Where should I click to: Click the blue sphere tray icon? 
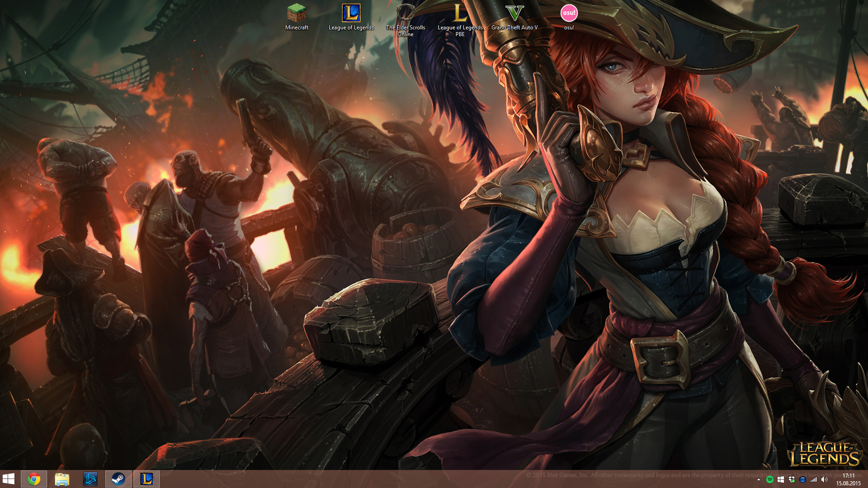pyautogui.click(x=802, y=479)
